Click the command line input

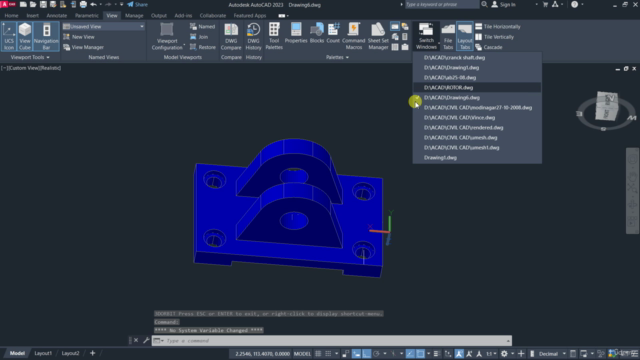pyautogui.click(x=332, y=341)
